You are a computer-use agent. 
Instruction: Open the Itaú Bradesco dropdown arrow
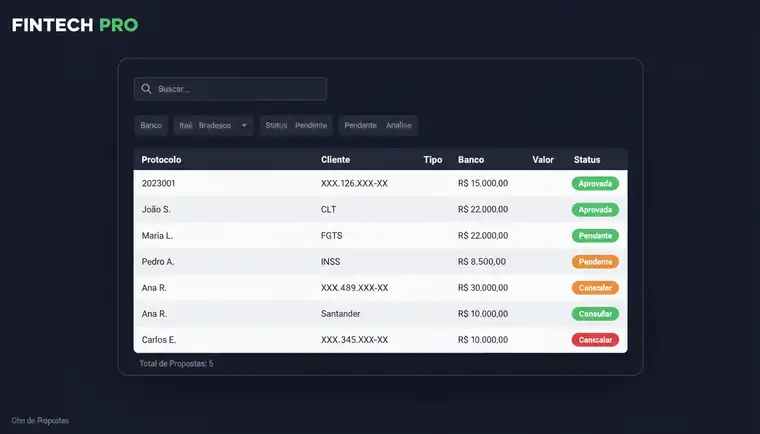point(244,125)
